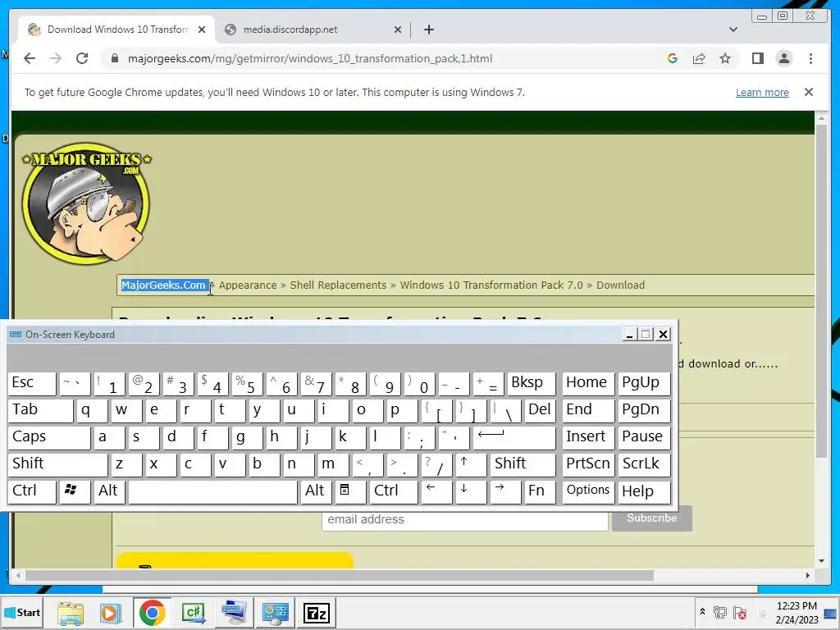
Task: Toggle the right Ctrl key
Action: tap(393, 492)
